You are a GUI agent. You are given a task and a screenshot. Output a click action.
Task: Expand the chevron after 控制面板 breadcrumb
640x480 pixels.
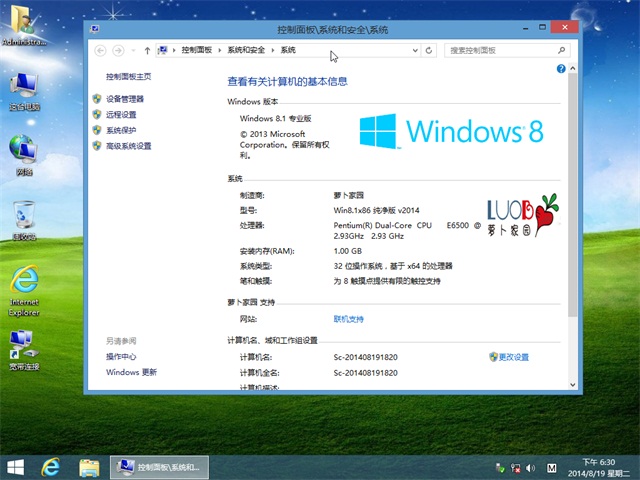[219, 50]
